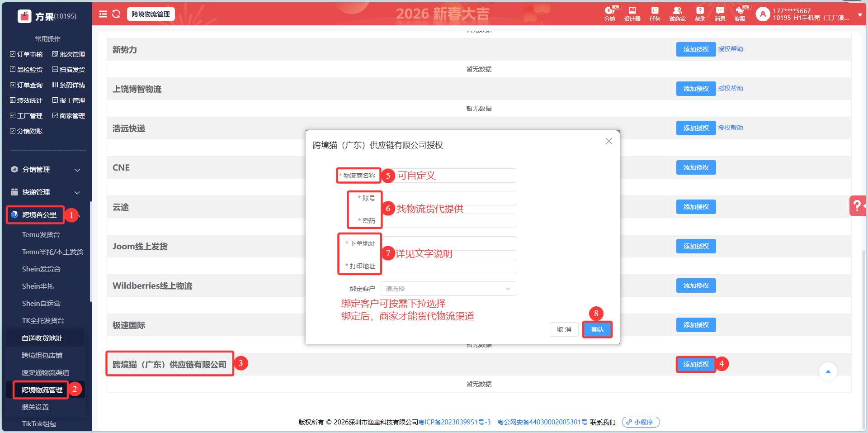Open 扫描发货 shortcut
Viewport: 868px width, 433px height.
(x=69, y=70)
